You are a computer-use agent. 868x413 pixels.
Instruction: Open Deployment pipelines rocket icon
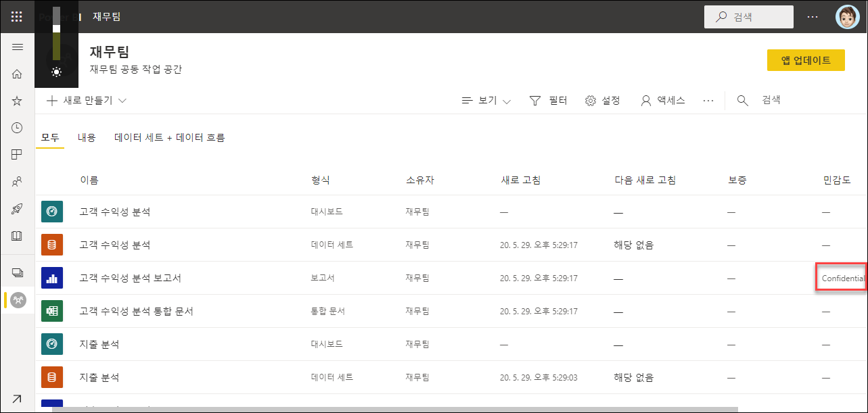tap(18, 209)
